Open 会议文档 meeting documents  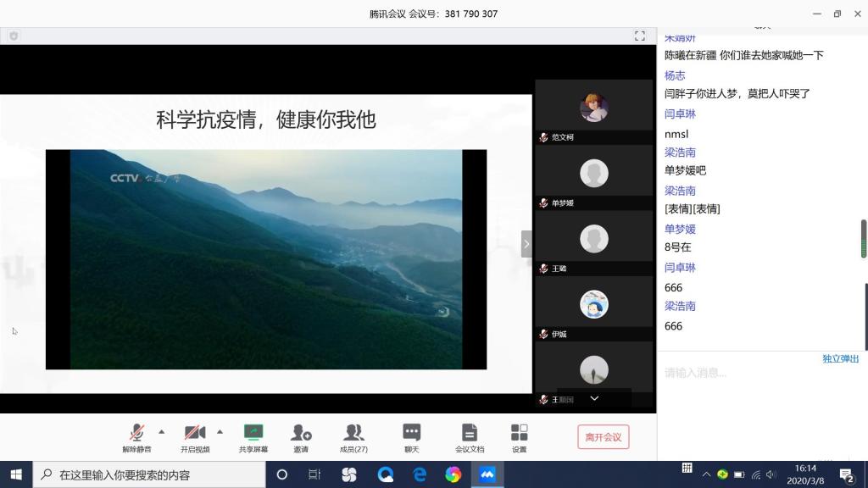pos(470,436)
